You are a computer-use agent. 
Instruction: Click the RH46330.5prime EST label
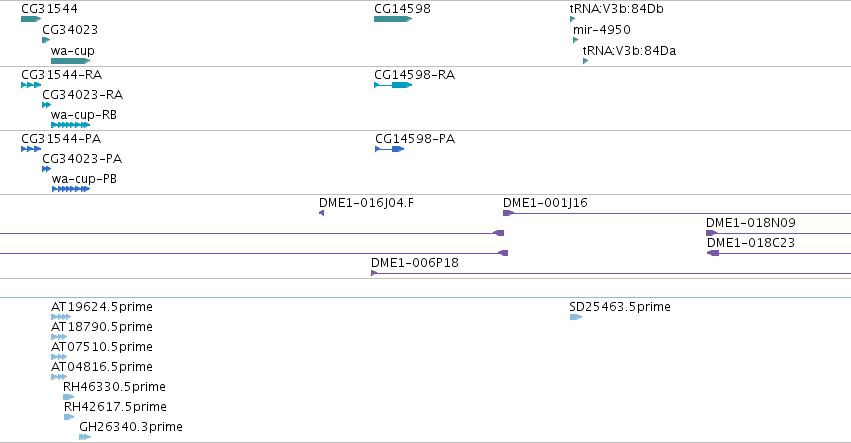[x=115, y=387]
